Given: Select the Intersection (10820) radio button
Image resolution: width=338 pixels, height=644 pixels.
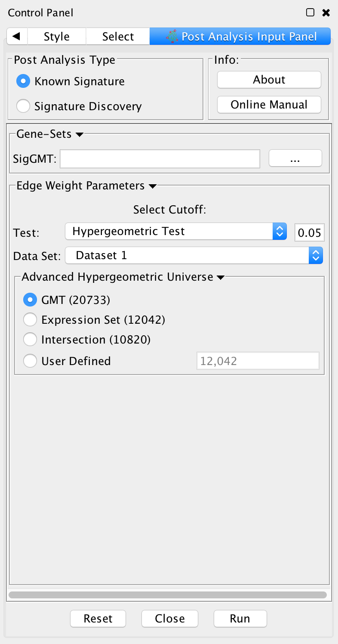Looking at the screenshot, I should [30, 340].
